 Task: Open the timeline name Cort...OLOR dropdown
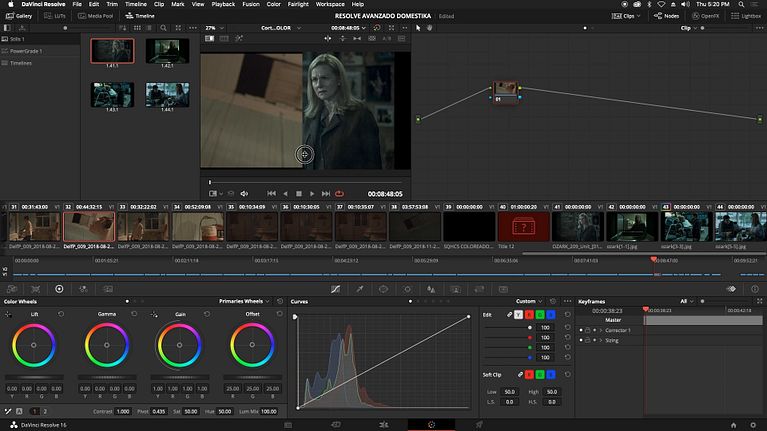point(281,28)
